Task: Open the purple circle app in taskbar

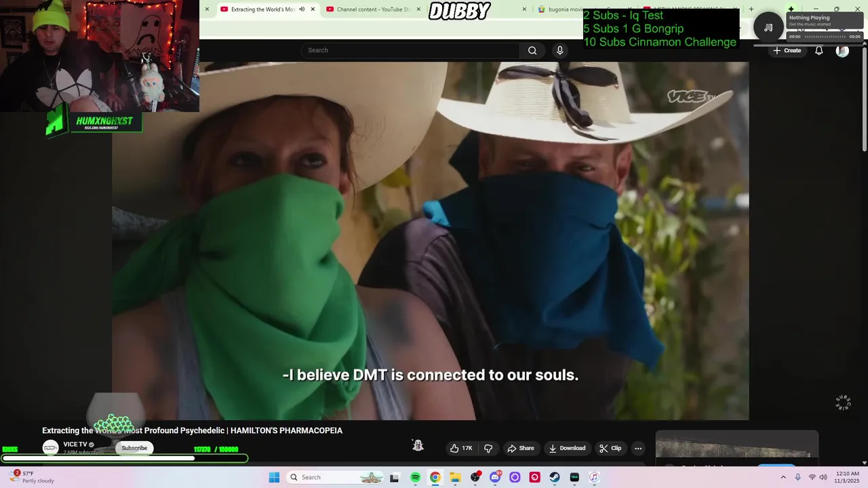Action: coord(515,477)
